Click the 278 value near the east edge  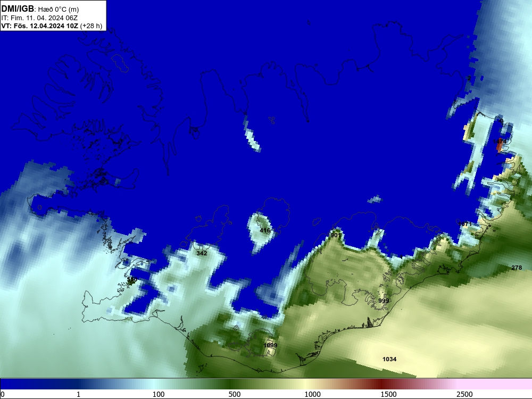coord(517,268)
